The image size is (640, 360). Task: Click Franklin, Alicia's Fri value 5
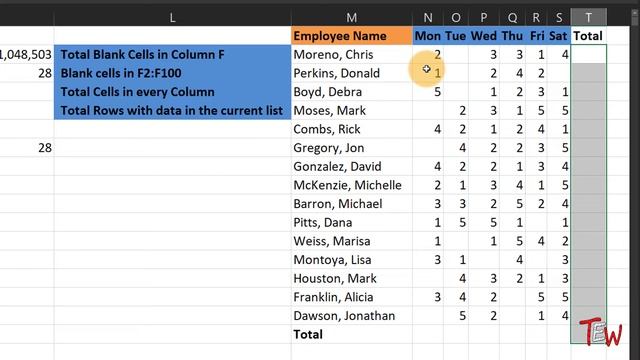click(x=536, y=297)
